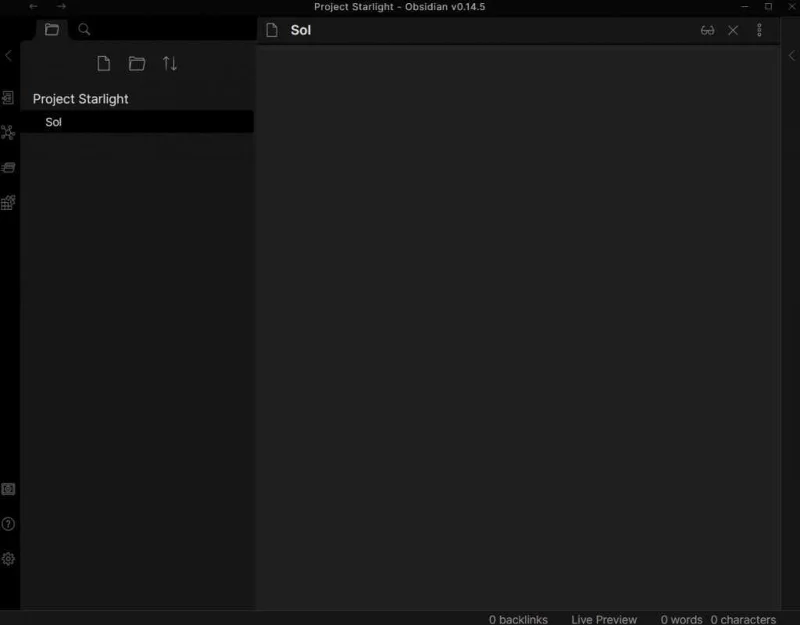
Task: Expand the right sidebar
Action: [x=792, y=56]
